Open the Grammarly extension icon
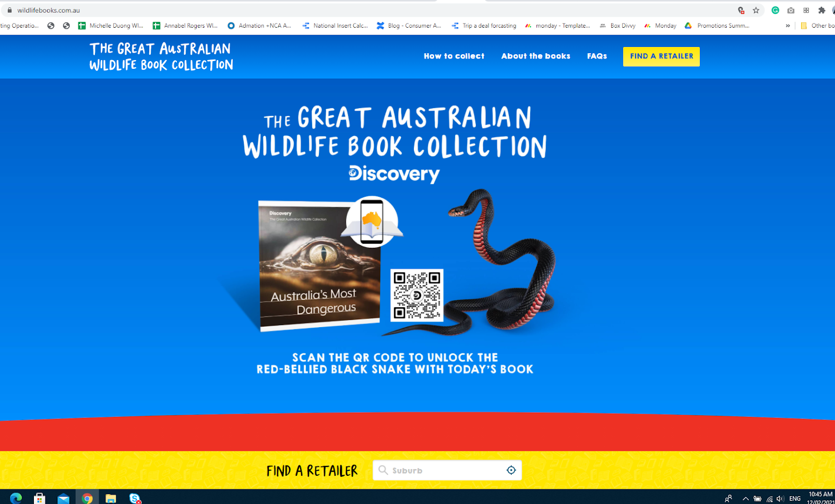The width and height of the screenshot is (835, 504). tap(776, 10)
